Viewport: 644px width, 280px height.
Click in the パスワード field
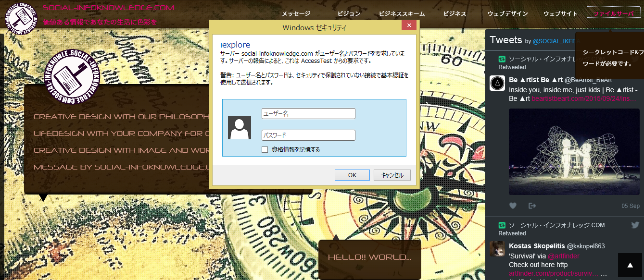click(x=308, y=135)
